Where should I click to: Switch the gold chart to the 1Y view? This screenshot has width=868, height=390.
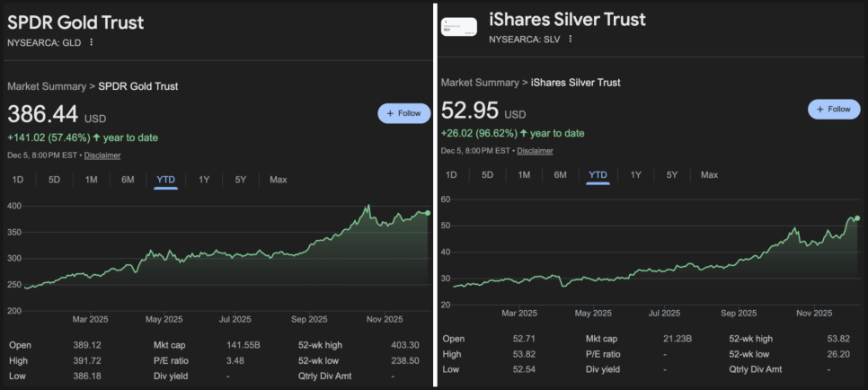tap(203, 180)
